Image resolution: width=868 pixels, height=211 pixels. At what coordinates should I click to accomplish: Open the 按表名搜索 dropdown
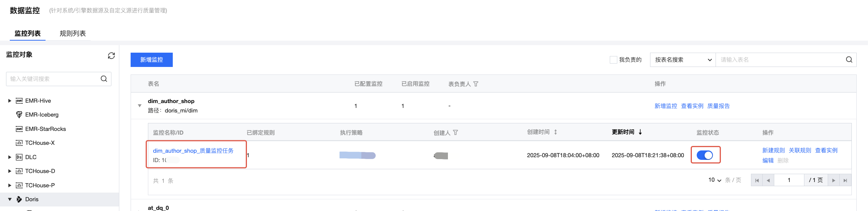pos(682,60)
